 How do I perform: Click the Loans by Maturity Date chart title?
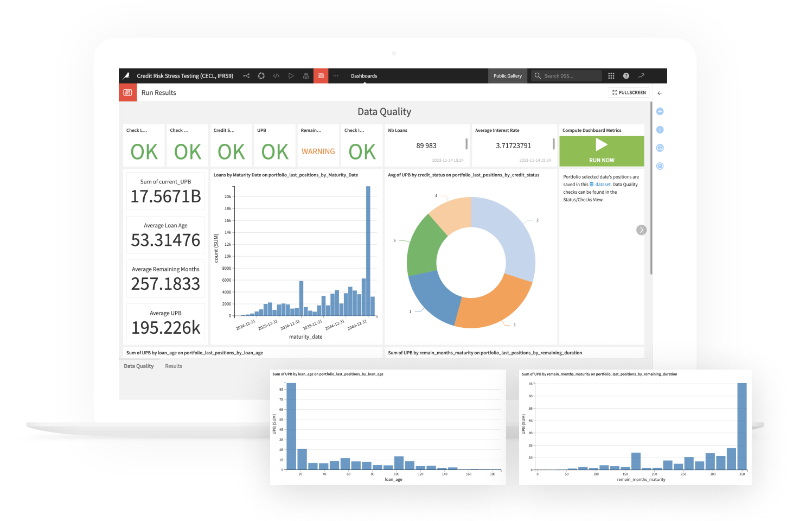point(286,175)
